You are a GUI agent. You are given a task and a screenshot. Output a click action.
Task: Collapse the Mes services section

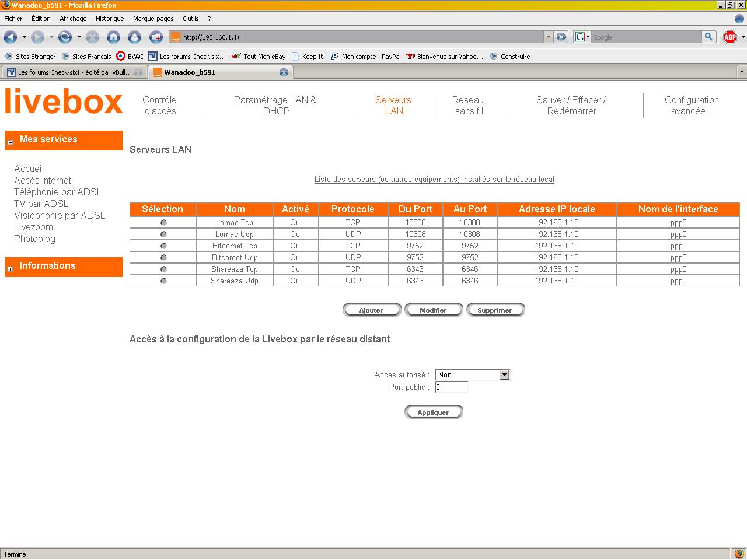[10, 142]
